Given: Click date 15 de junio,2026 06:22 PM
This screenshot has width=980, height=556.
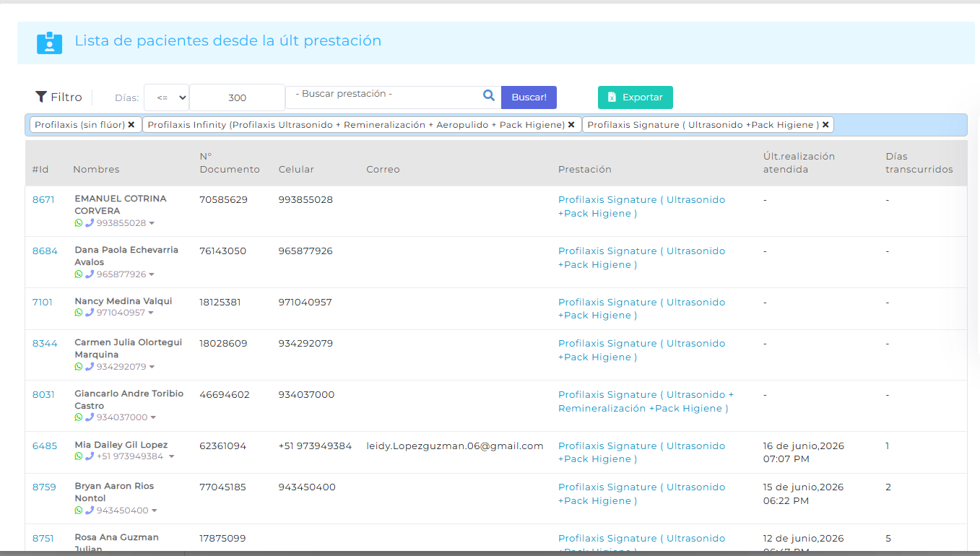Looking at the screenshot, I should coord(804,494).
